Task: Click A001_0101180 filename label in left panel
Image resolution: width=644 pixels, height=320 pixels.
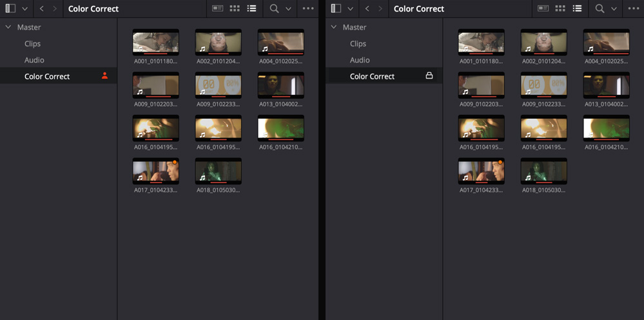Action: click(155, 61)
